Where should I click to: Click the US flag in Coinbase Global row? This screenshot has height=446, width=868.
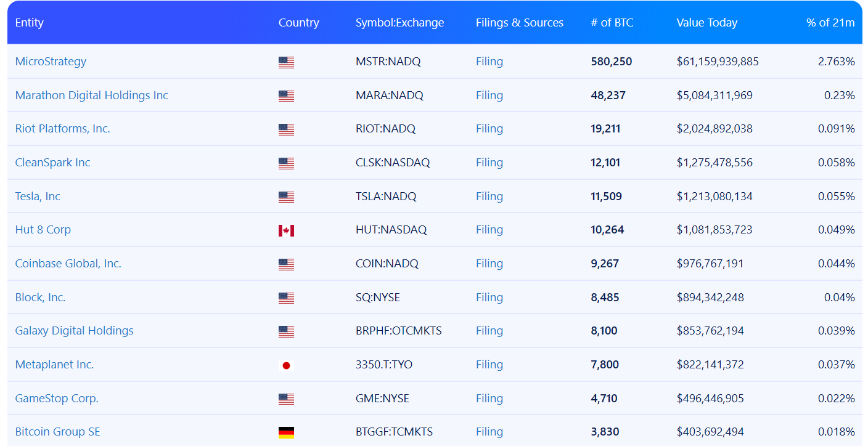pos(286,264)
